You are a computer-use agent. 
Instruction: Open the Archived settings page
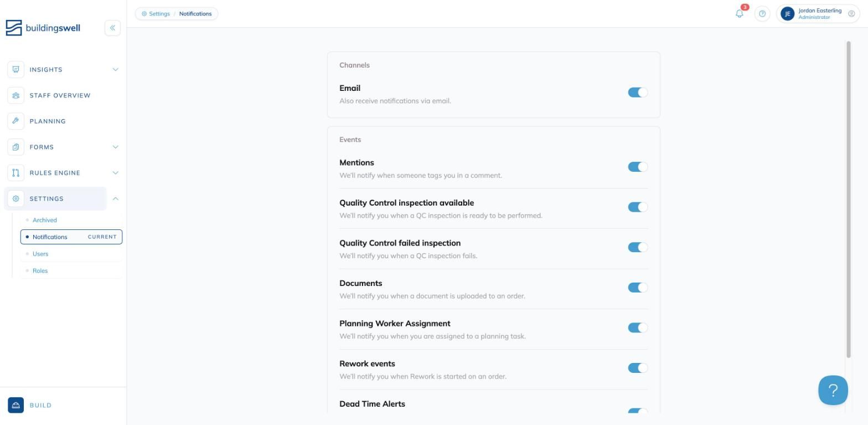[45, 220]
